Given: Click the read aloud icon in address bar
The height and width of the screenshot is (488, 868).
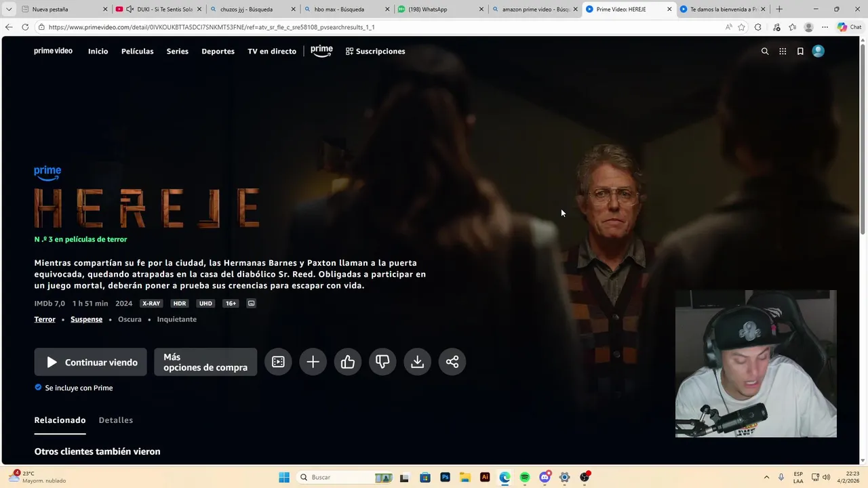Looking at the screenshot, I should pos(729,27).
